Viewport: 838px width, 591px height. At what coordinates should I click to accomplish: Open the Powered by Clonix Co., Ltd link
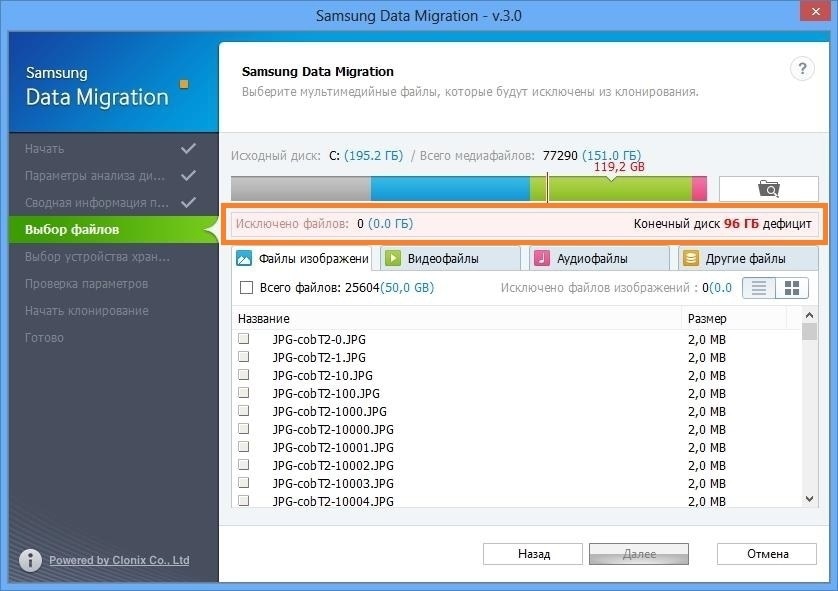[x=119, y=560]
